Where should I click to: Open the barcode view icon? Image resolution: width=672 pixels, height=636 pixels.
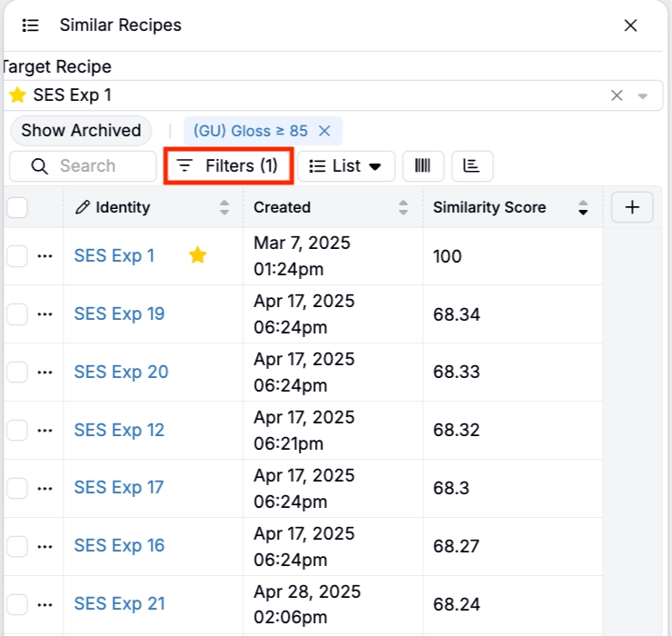coord(422,166)
